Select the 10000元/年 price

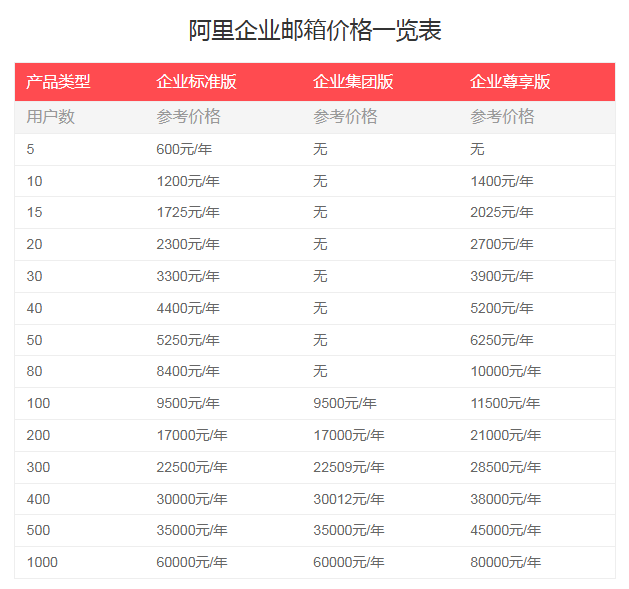pos(505,372)
